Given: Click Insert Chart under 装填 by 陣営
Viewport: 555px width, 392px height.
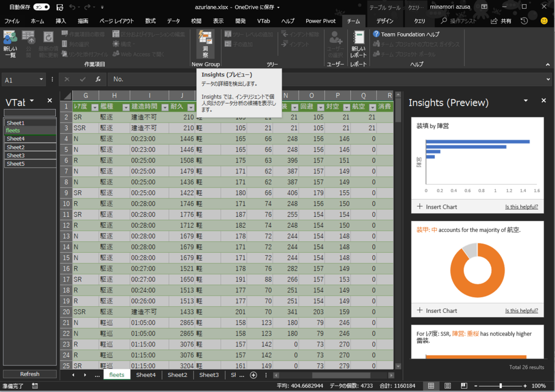Looking at the screenshot, I should [x=437, y=207].
